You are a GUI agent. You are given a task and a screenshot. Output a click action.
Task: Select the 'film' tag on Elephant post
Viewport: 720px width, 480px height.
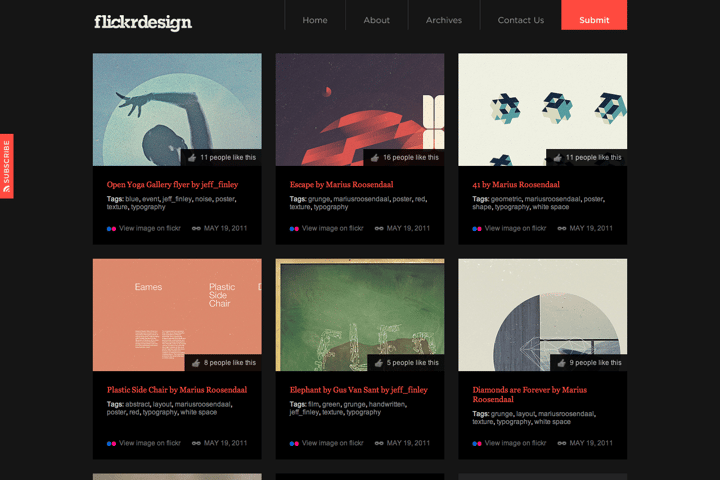tap(313, 404)
